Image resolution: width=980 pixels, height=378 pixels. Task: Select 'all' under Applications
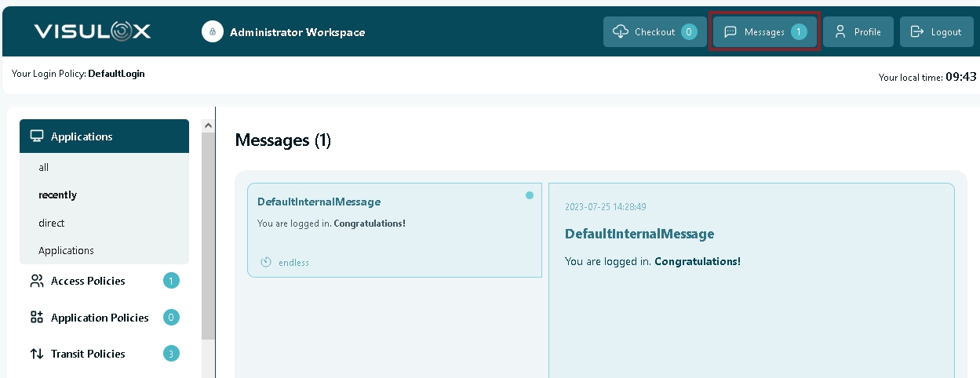pos(44,167)
